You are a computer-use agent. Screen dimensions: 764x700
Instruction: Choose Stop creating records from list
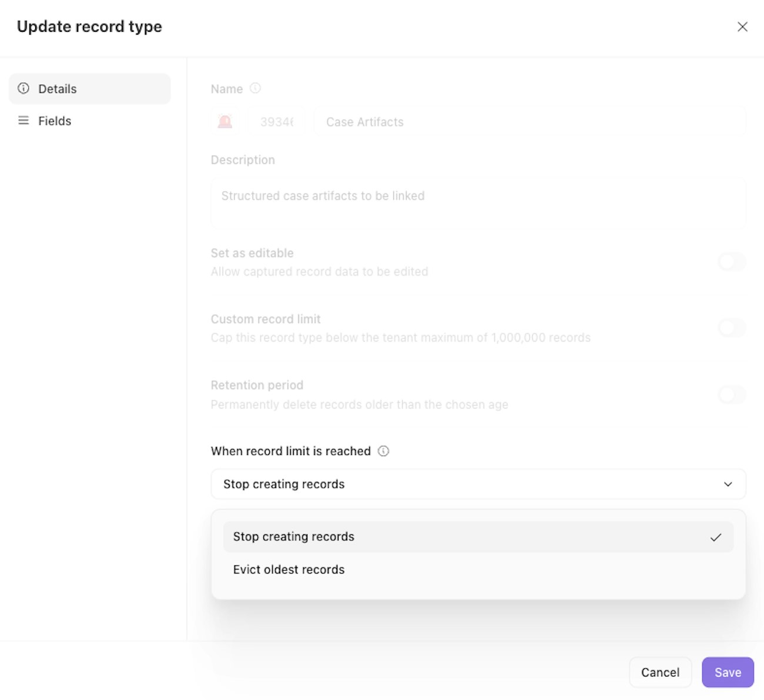point(294,537)
